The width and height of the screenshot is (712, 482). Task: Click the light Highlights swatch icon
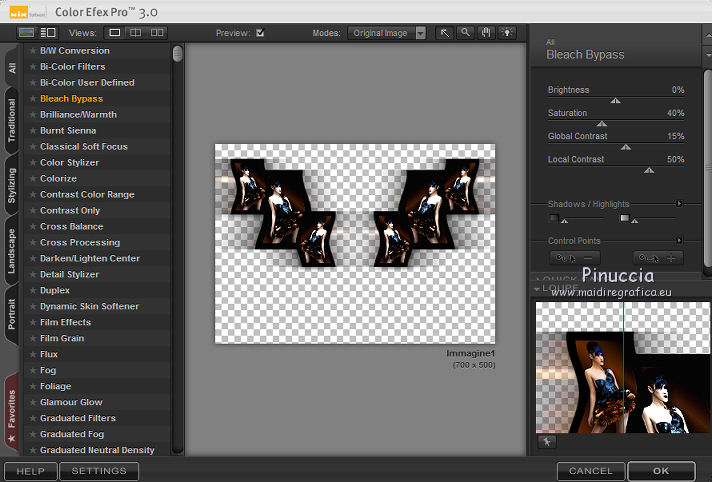coord(625,218)
